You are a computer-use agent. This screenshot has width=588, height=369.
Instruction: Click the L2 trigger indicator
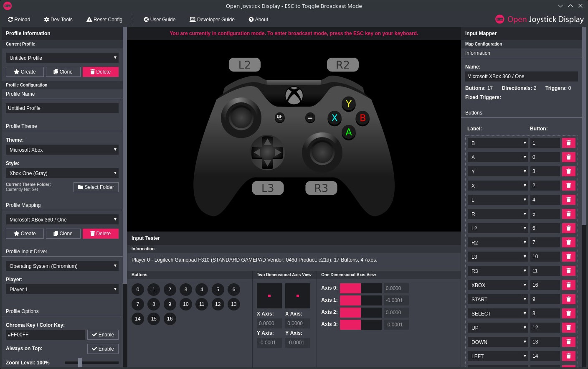point(245,65)
